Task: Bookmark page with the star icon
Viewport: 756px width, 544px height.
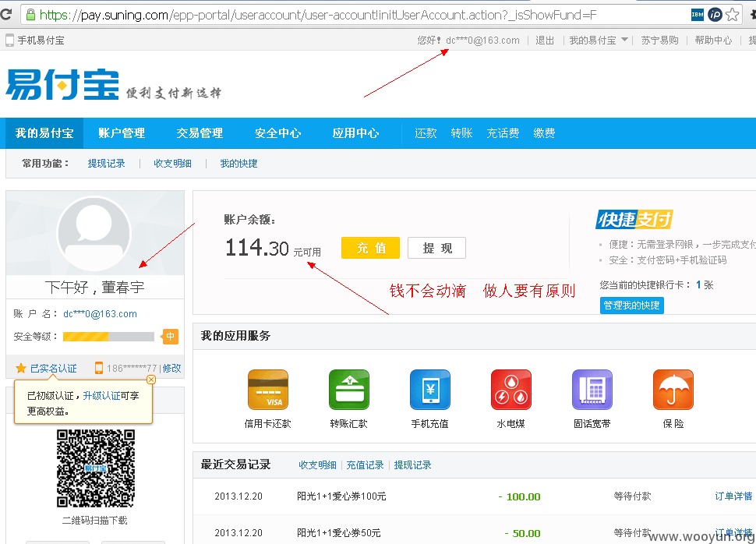Action: click(733, 15)
